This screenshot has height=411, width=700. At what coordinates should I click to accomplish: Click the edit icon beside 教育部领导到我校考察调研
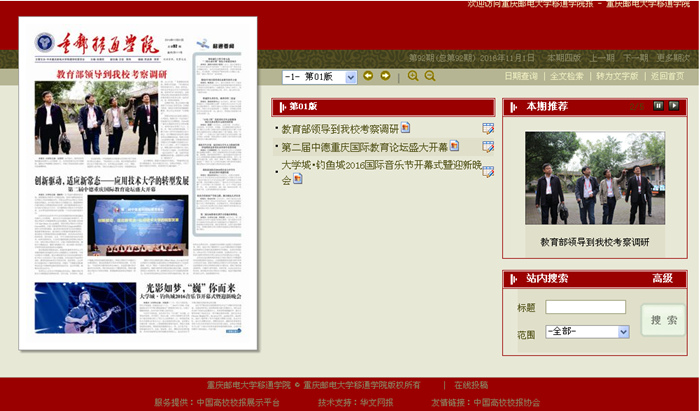[488, 128]
